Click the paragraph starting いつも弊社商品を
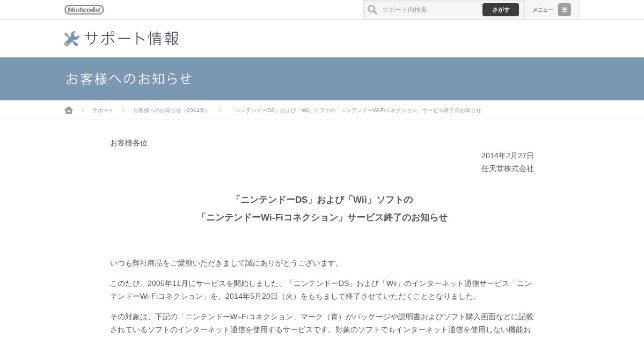644x338 pixels. (x=225, y=263)
